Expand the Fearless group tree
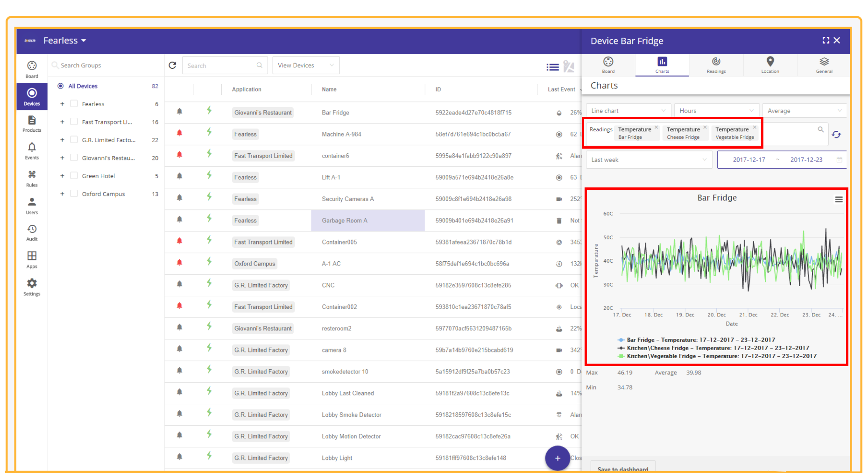This screenshot has height=473, width=868. [x=62, y=104]
